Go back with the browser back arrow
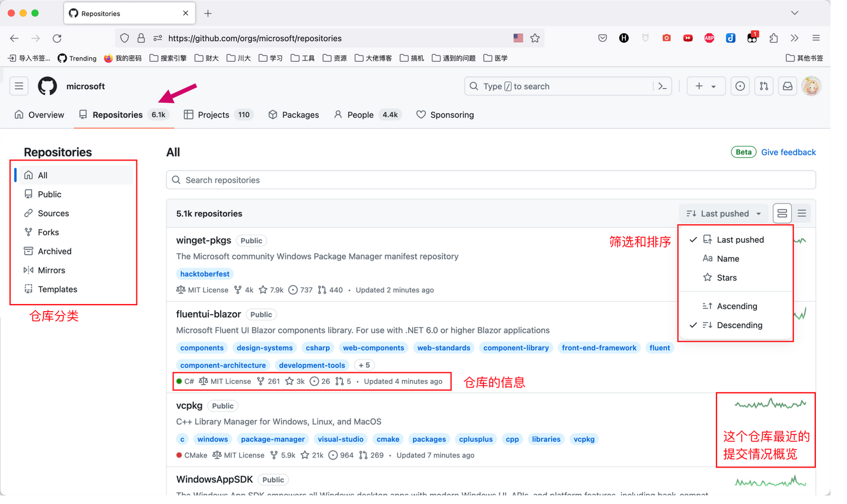This screenshot has height=504, width=847. pos(14,38)
